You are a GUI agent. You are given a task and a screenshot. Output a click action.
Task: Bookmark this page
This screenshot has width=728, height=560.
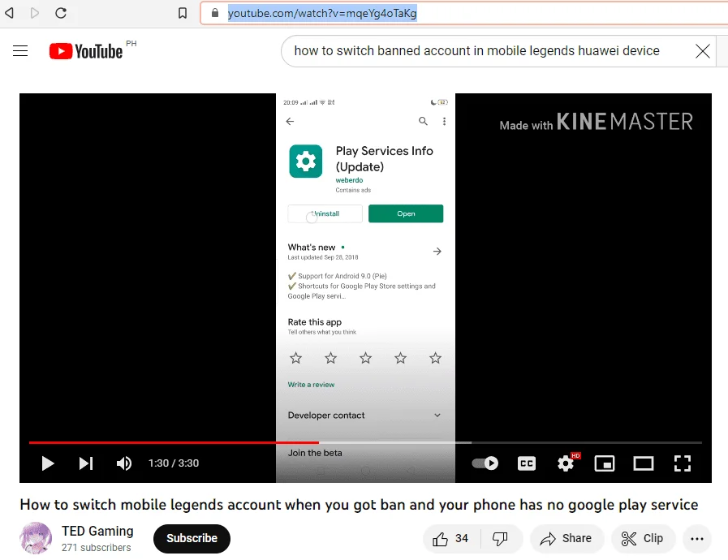[183, 13]
